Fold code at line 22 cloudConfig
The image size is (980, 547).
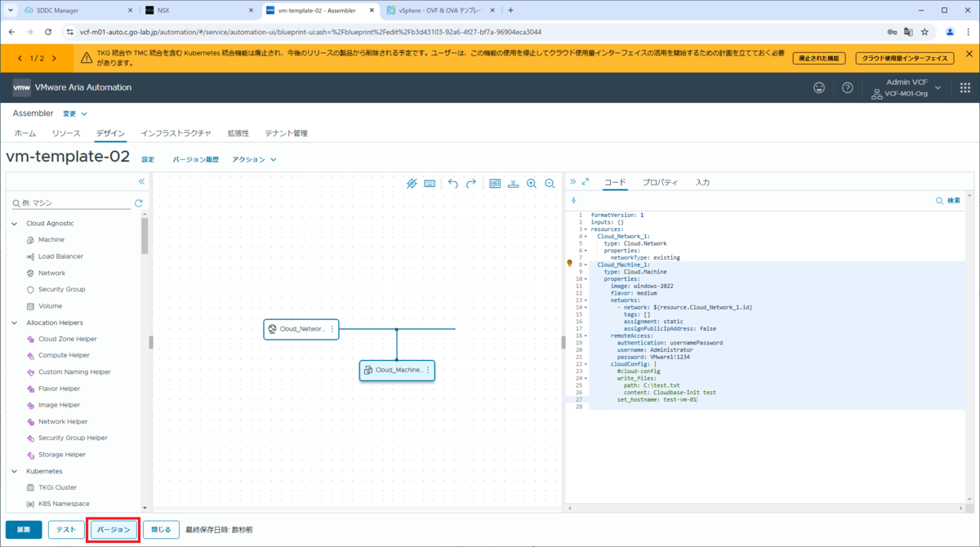[x=586, y=364]
